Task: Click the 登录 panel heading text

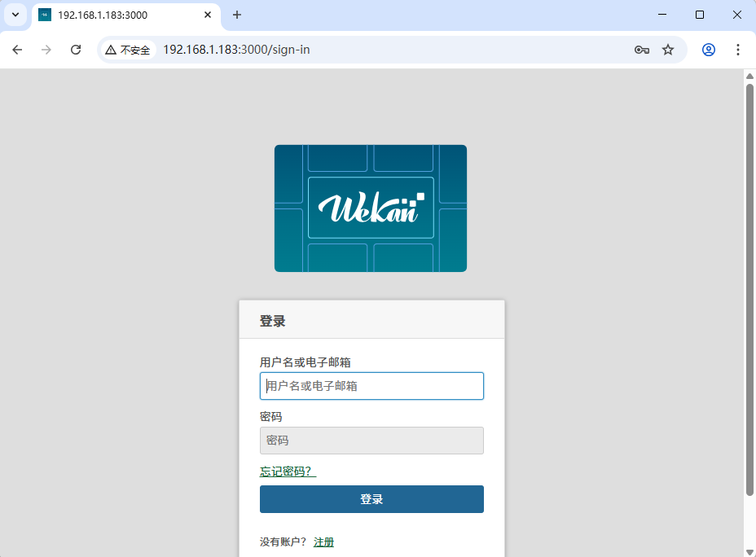Action: point(272,321)
